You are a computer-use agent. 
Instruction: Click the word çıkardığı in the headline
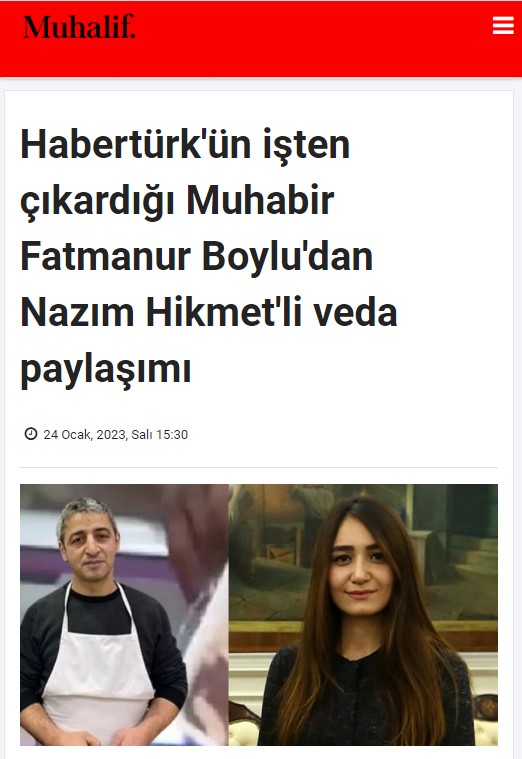click(x=97, y=201)
